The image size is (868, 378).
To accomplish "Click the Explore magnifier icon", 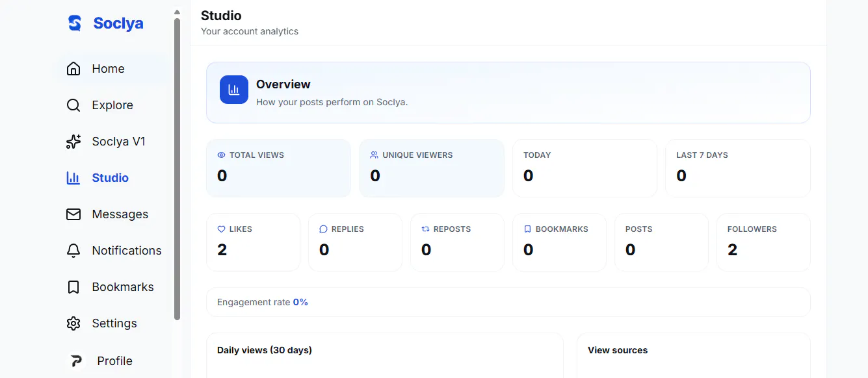I will tap(73, 105).
